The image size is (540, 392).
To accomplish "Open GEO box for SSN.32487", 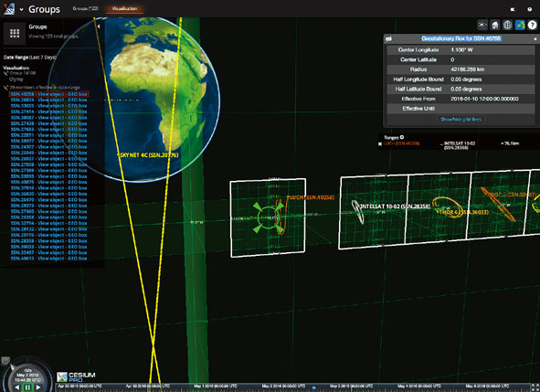I will click(x=78, y=252).
